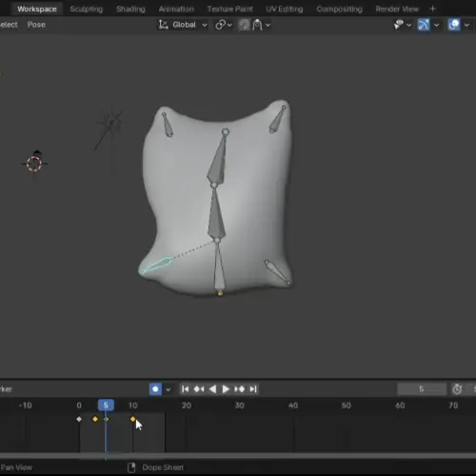
Task: Jump to the next keyframe
Action: pos(240,388)
